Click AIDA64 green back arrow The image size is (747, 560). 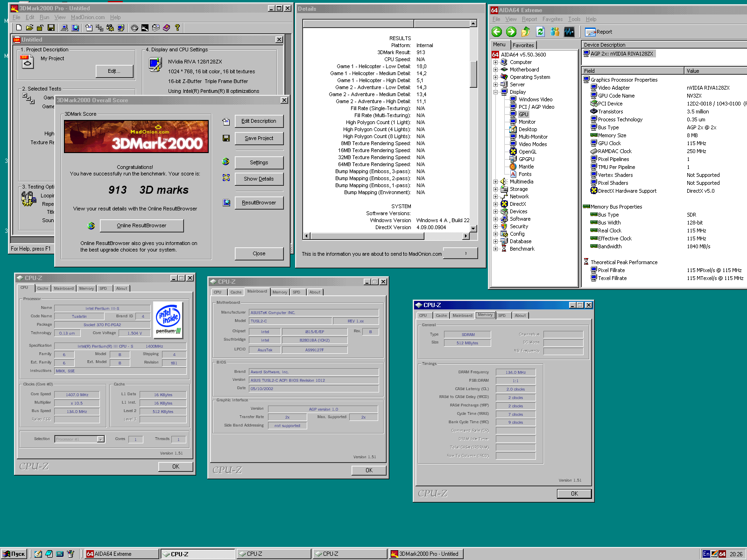tap(497, 32)
